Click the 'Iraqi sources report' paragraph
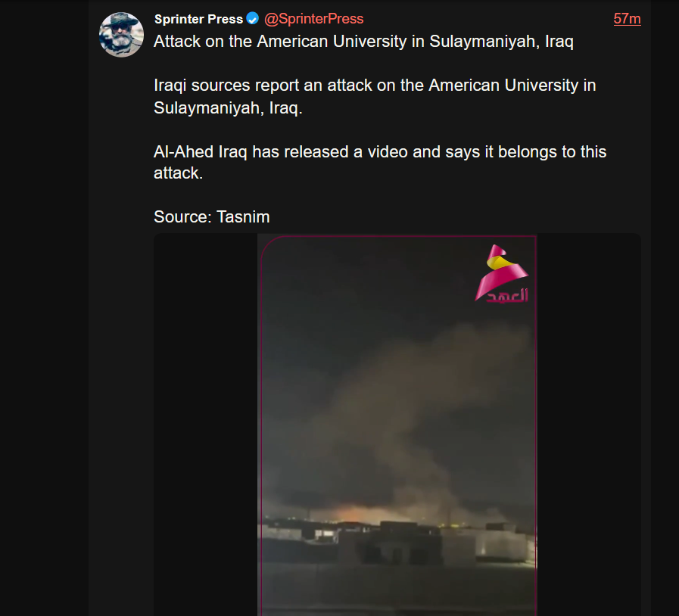Image resolution: width=679 pixels, height=616 pixels. point(375,97)
